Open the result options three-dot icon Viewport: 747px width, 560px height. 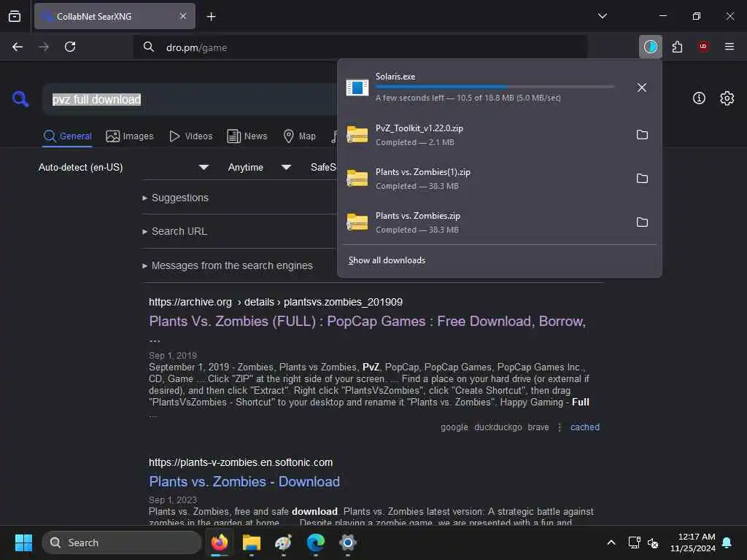point(560,427)
